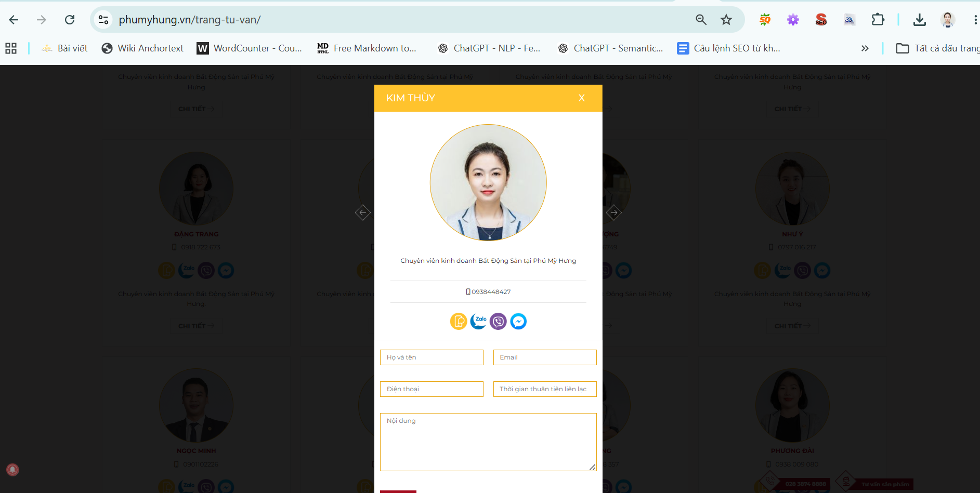
Task: Click the purple Viber icon in popup
Action: pos(498,322)
